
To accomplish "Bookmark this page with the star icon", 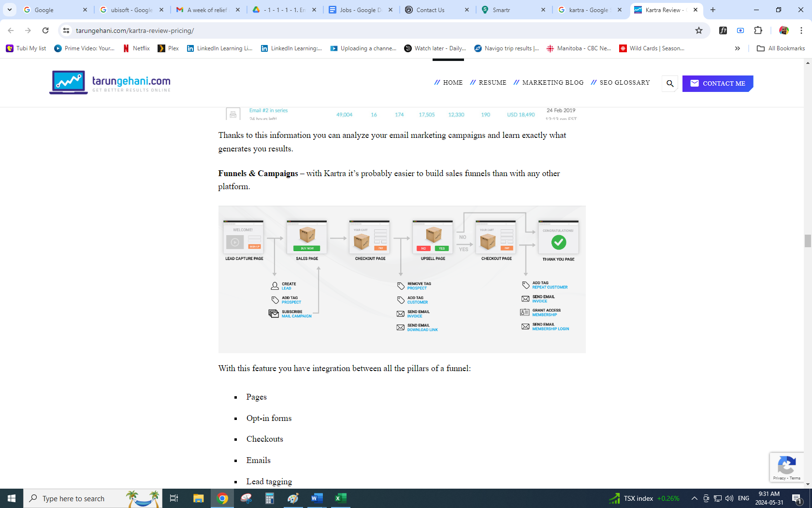I will (x=698, y=30).
